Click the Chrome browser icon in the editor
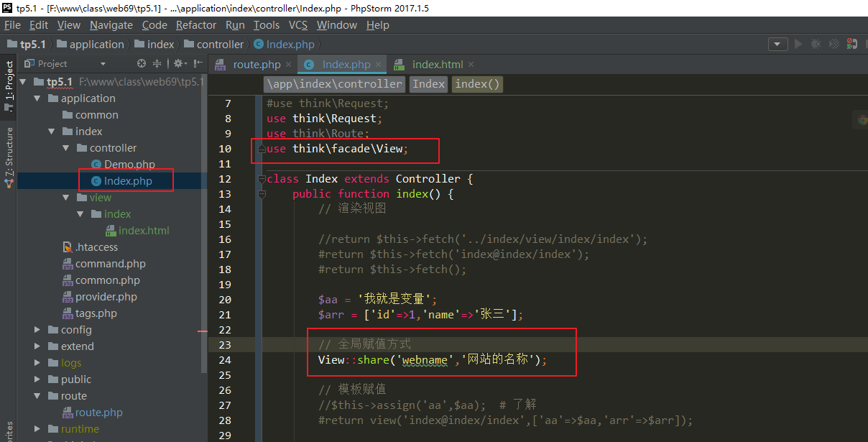The height and width of the screenshot is (442, 868). 862,120
